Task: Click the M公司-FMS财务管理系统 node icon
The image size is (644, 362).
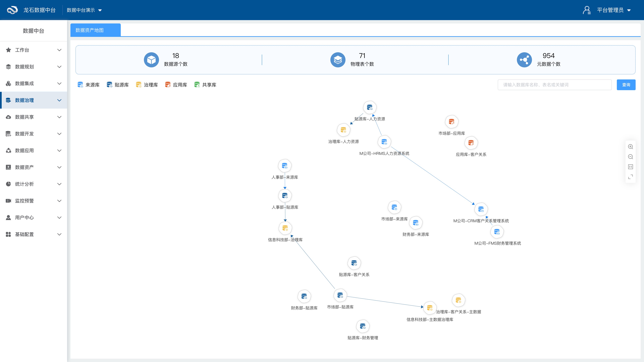Action: 497,232
